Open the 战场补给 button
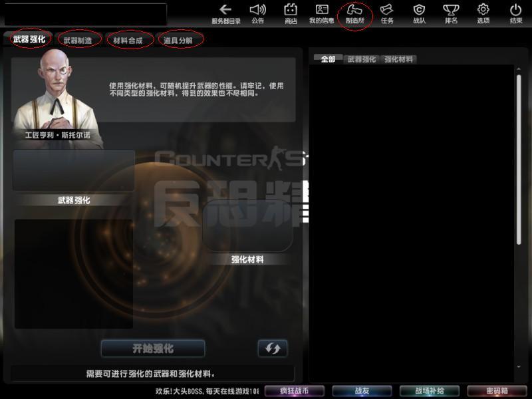Image resolution: width=532 pixels, height=399 pixels. [430, 391]
